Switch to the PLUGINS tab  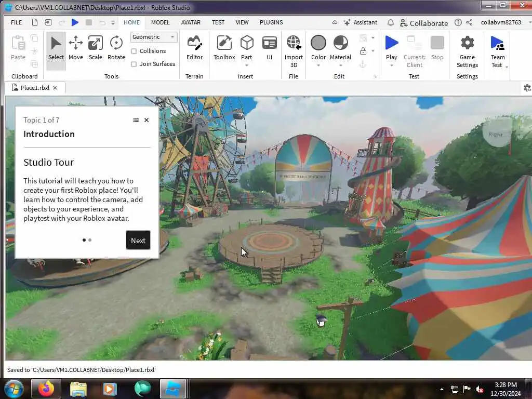click(271, 22)
